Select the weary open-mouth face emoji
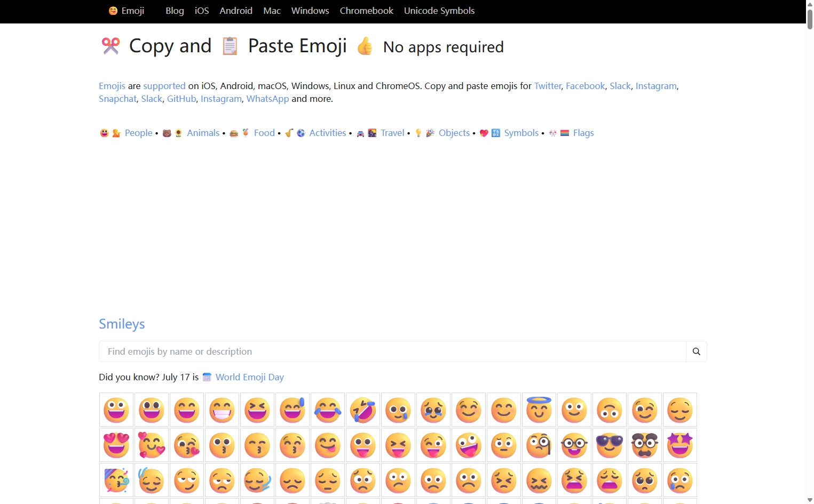The image size is (814, 504). click(x=610, y=481)
